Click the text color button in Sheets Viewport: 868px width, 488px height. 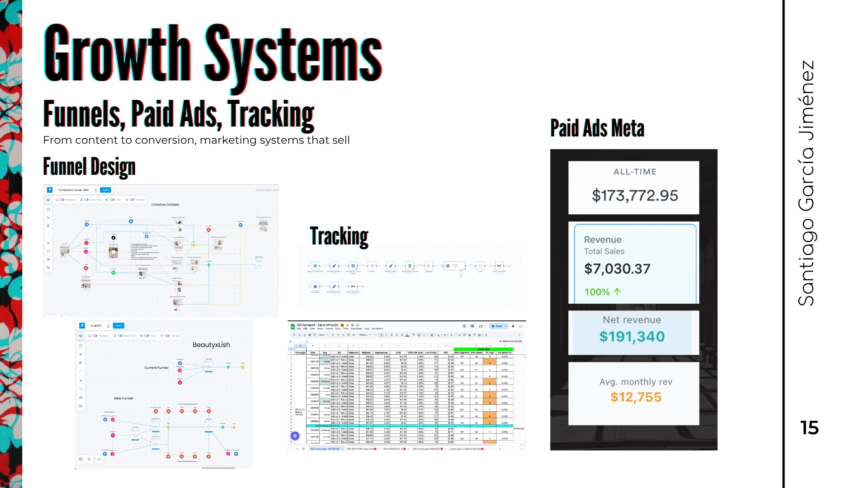point(407,335)
